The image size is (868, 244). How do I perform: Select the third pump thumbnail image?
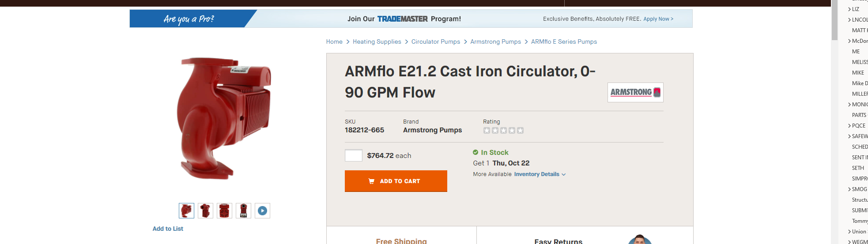tap(224, 211)
